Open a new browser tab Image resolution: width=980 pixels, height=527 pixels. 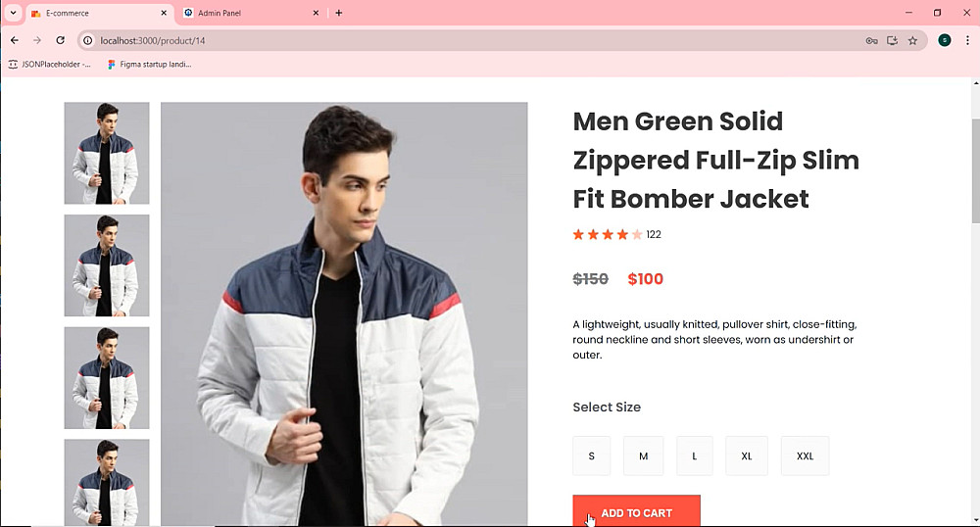point(339,13)
